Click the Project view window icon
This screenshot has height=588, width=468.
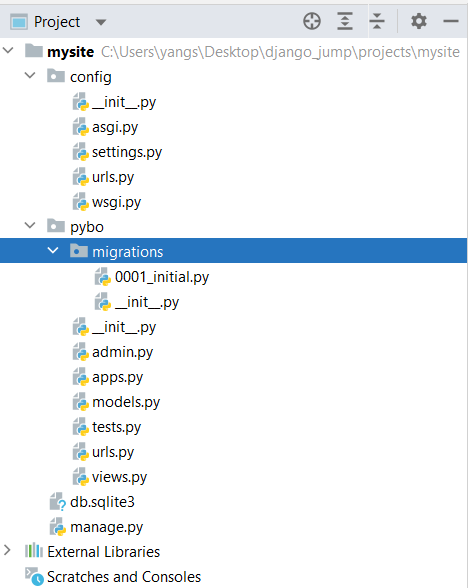coord(19,22)
